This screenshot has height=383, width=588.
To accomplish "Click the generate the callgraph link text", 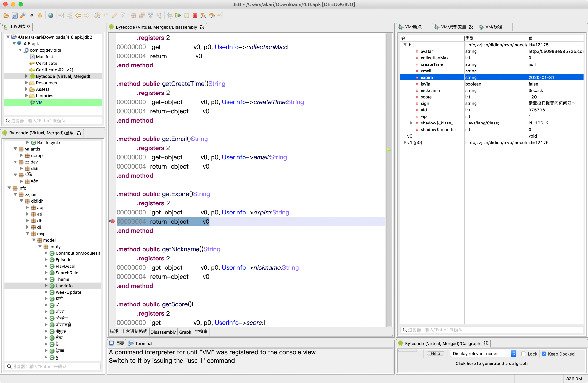I will 491,364.
